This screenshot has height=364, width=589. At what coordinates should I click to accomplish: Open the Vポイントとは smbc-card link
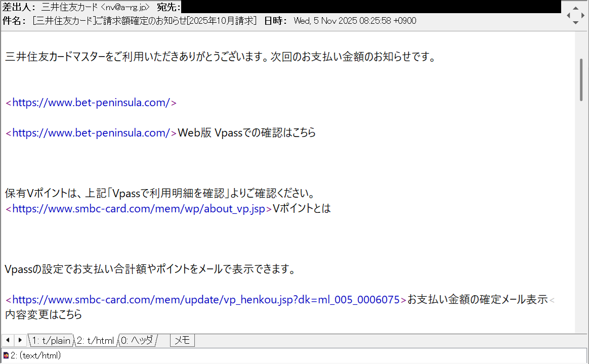pos(137,208)
